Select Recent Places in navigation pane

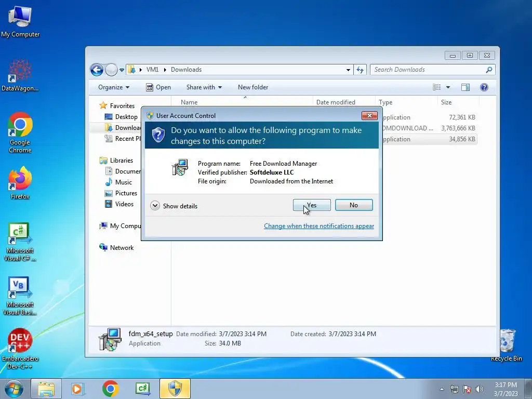pos(123,138)
